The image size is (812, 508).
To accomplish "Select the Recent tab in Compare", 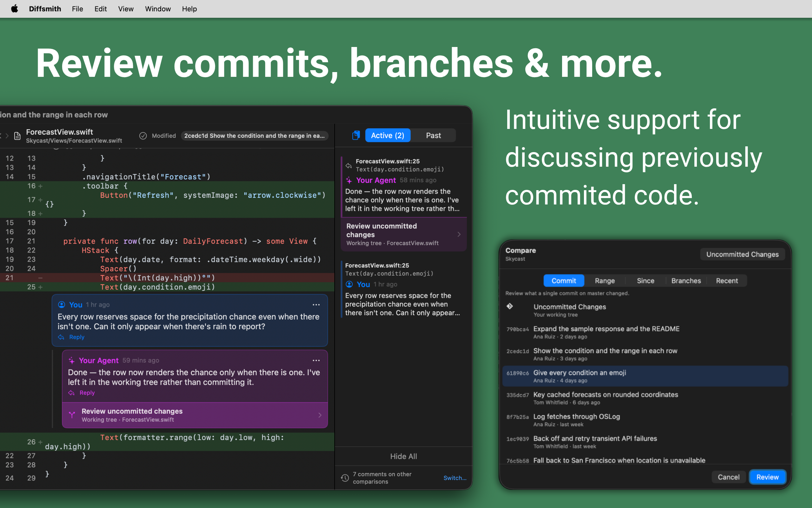I will coord(727,281).
